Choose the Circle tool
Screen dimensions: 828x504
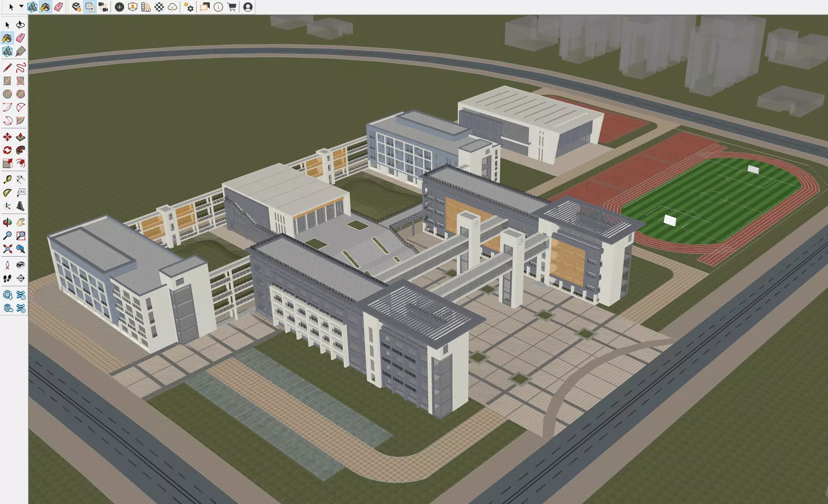7,94
